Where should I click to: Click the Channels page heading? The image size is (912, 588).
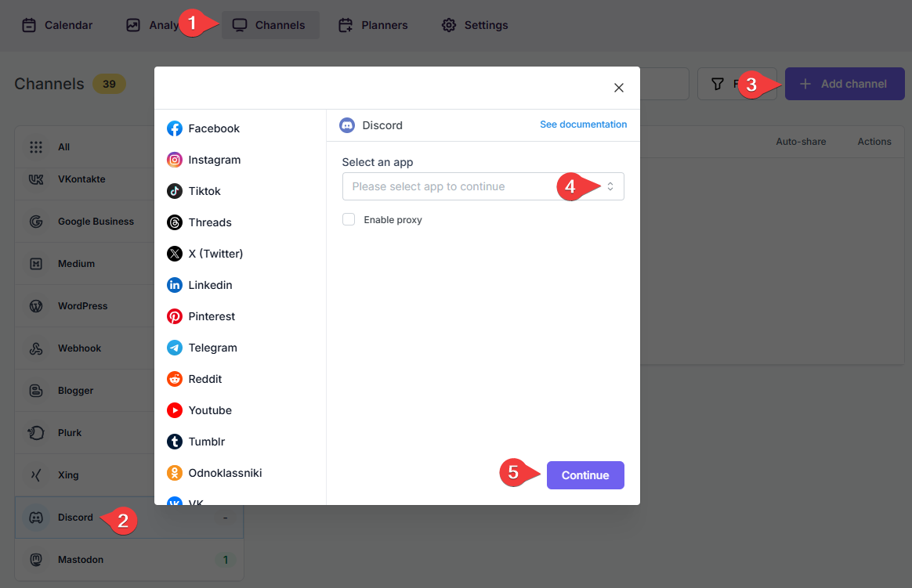click(49, 85)
